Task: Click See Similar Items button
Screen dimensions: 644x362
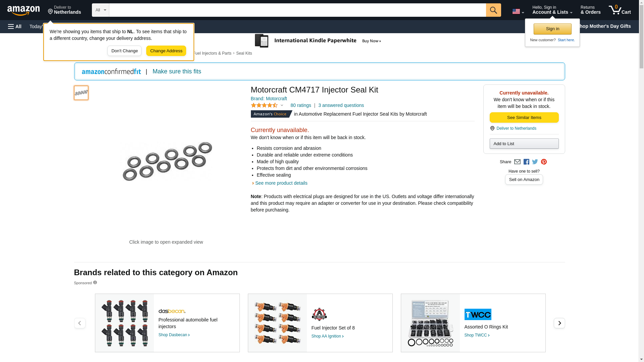Action: tap(524, 118)
